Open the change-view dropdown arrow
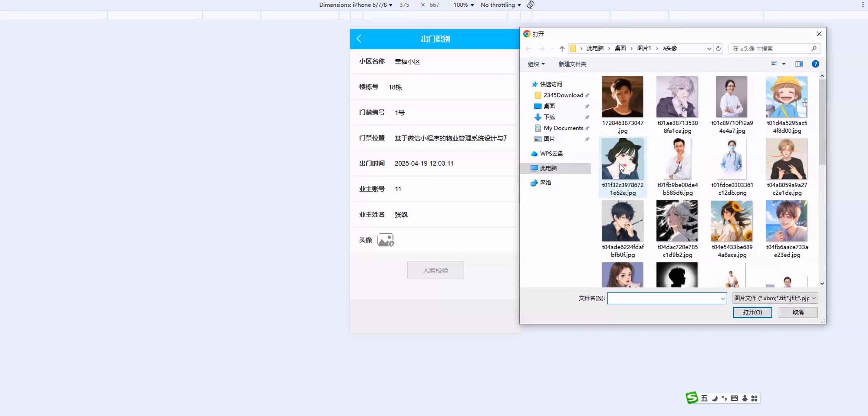Image resolution: width=868 pixels, height=416 pixels. (784, 64)
